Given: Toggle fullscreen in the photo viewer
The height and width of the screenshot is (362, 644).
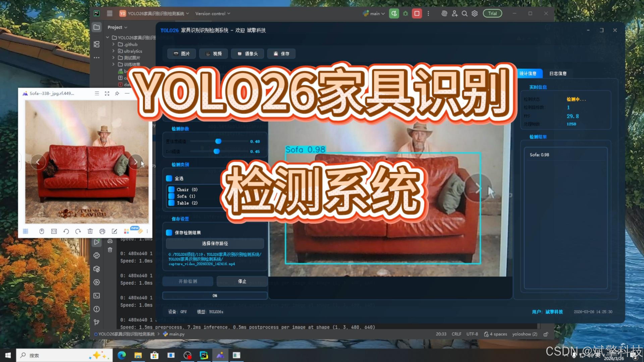Looking at the screenshot, I should click(107, 94).
